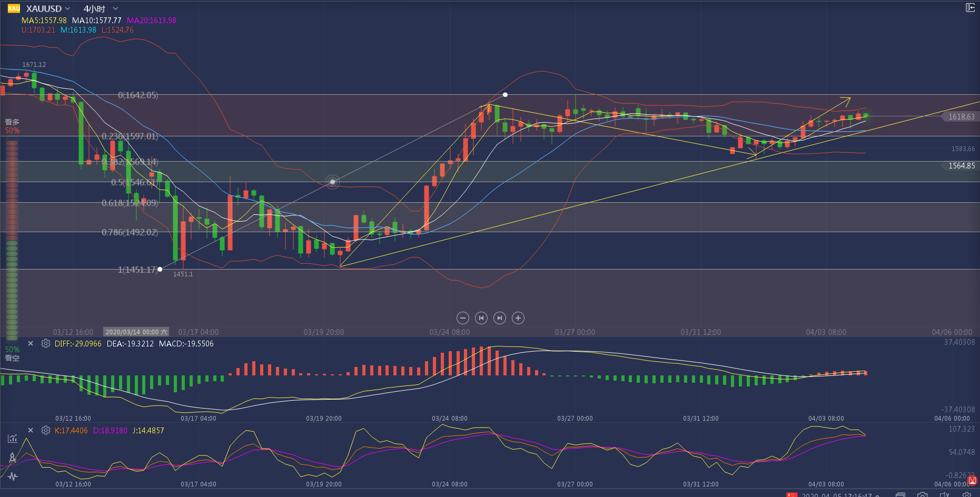The width and height of the screenshot is (980, 497).
Task: Click the bull/bear sentiment gauge bar
Action: coord(12,237)
